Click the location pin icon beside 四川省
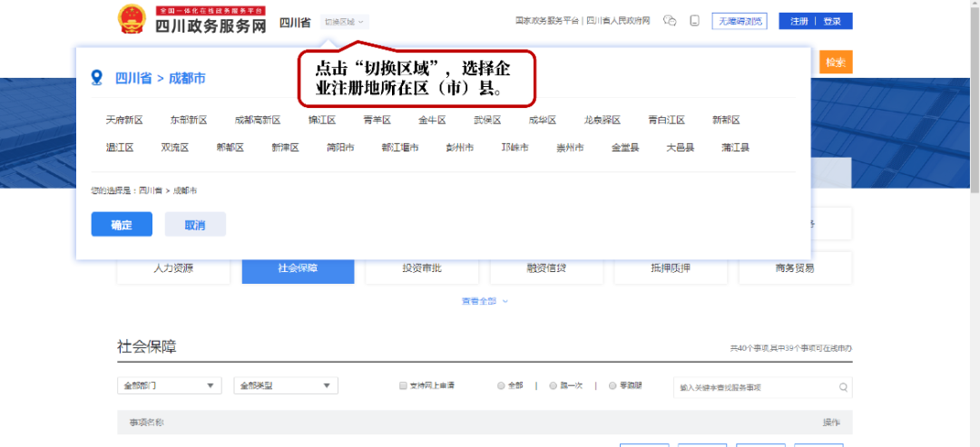Image resolution: width=980 pixels, height=447 pixels. [97, 78]
